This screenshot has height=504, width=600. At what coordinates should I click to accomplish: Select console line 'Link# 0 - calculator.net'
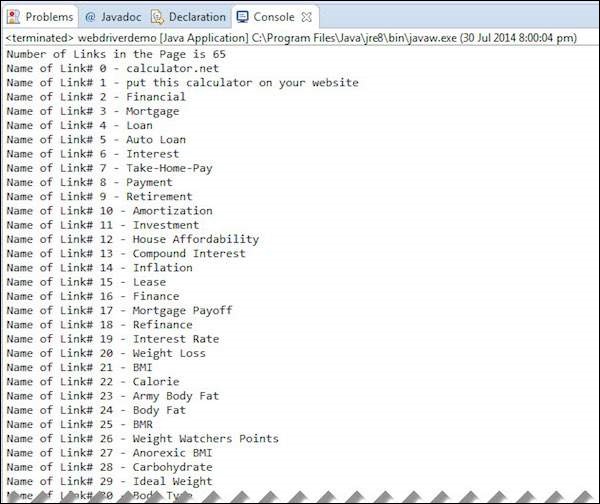pyautogui.click(x=113, y=69)
